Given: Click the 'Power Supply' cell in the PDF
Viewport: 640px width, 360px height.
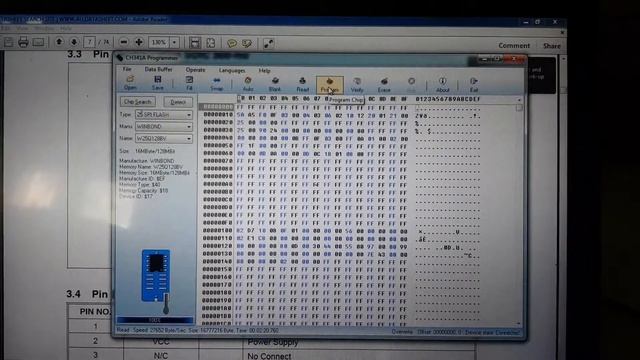Looking at the screenshot, I should tap(273, 342).
